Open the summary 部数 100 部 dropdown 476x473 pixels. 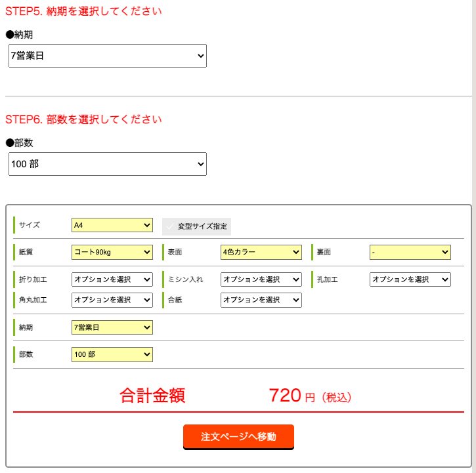(x=112, y=354)
